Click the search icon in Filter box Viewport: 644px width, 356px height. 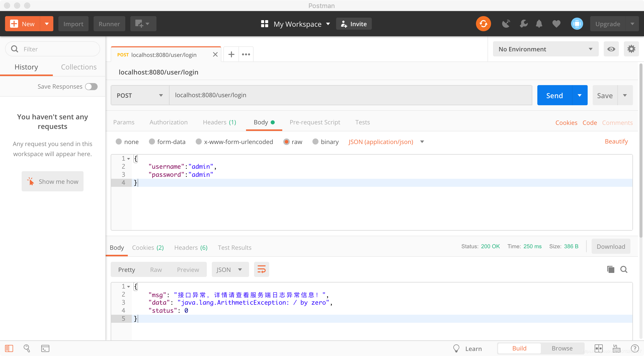pyautogui.click(x=15, y=49)
